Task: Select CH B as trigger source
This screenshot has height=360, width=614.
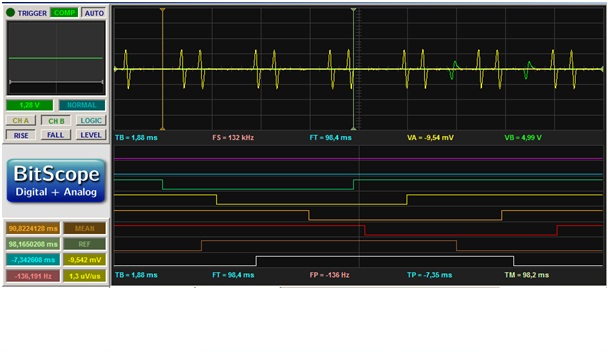Action: tap(56, 121)
